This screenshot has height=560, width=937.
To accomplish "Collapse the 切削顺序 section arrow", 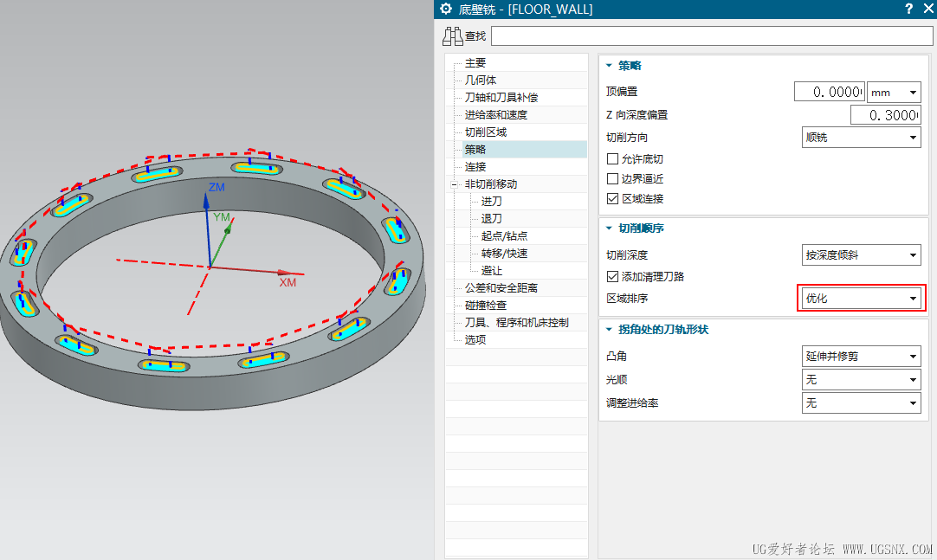I will click(609, 228).
